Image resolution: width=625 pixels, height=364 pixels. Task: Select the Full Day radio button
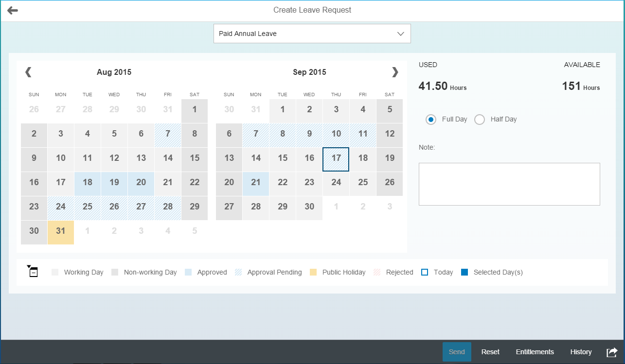coord(430,120)
